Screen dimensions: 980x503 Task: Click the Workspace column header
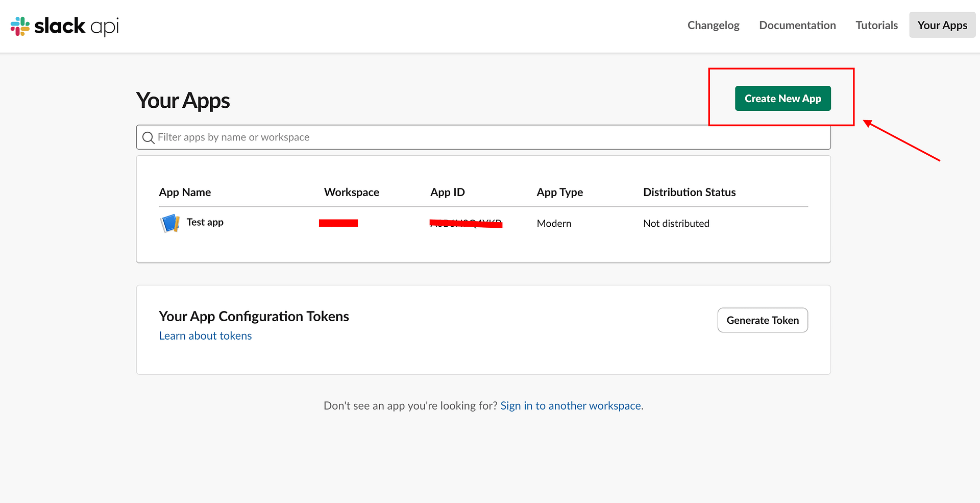click(x=351, y=192)
